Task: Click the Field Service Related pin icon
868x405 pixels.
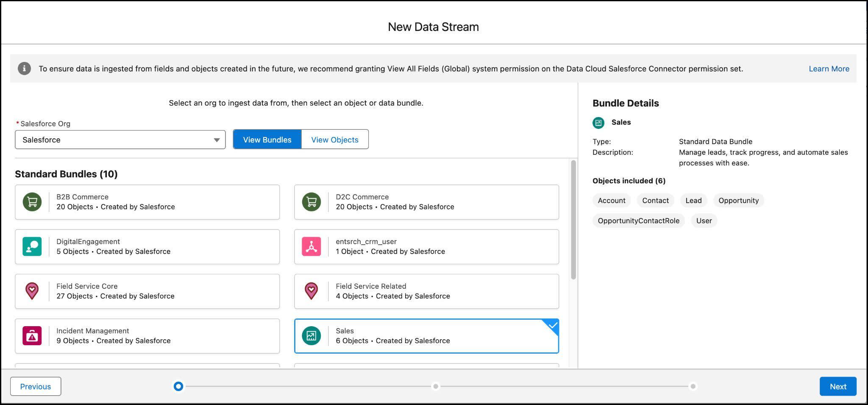Action: pyautogui.click(x=312, y=291)
